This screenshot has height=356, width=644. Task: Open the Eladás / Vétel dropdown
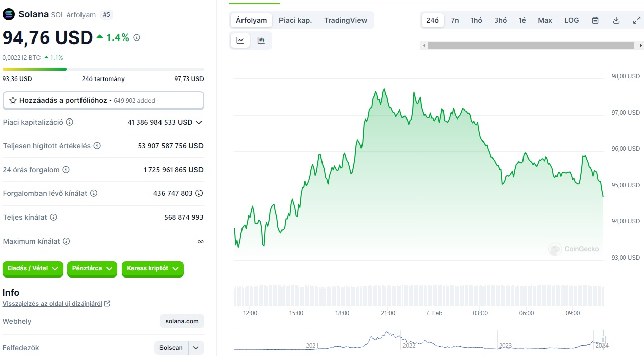(x=33, y=269)
